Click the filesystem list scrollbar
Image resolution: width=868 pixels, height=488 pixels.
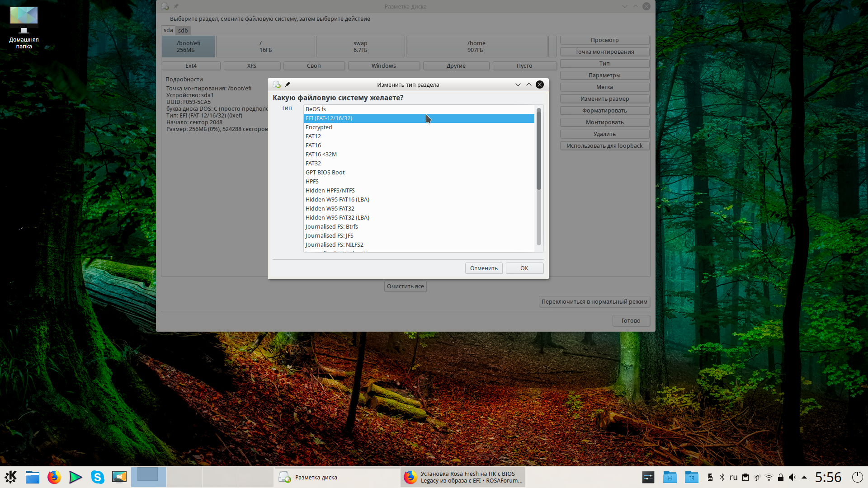[538, 149]
